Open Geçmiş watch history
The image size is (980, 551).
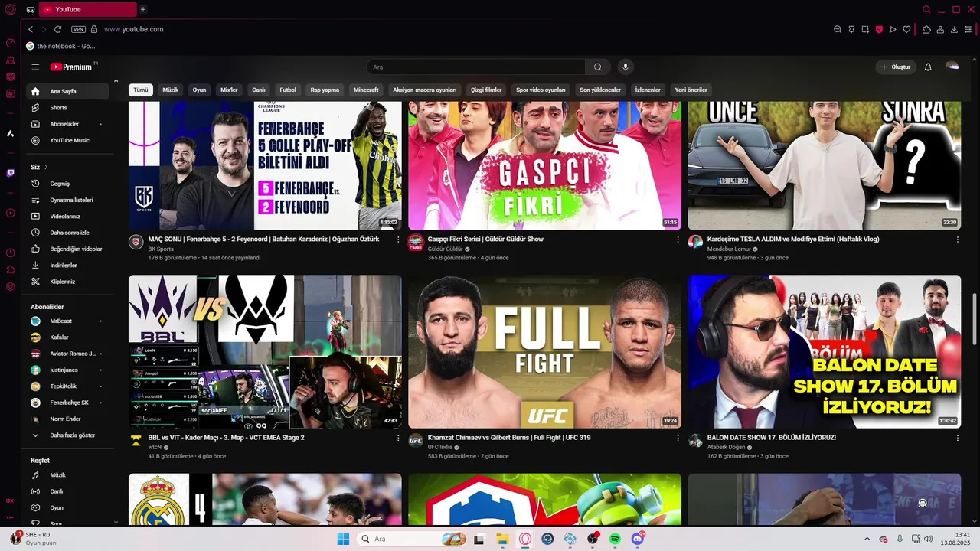[67, 184]
